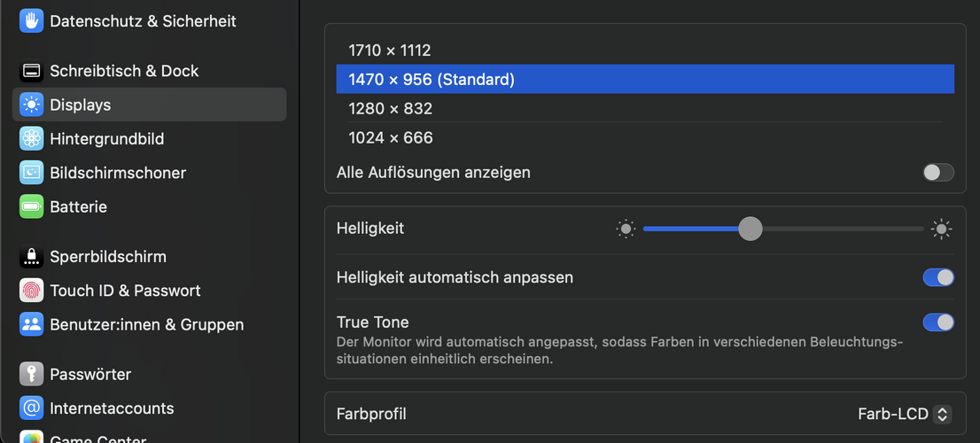This screenshot has width=980, height=443.
Task: Click the Touch ID fingerprint icon
Action: [x=31, y=290]
